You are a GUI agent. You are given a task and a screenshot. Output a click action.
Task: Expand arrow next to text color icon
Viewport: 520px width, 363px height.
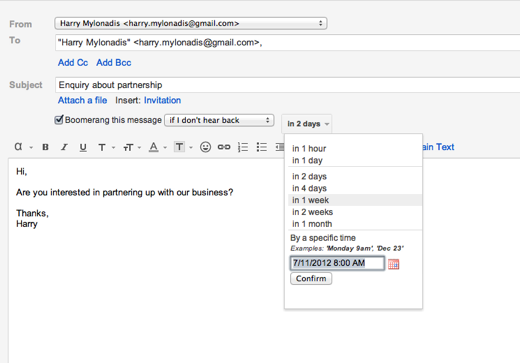coord(165,147)
